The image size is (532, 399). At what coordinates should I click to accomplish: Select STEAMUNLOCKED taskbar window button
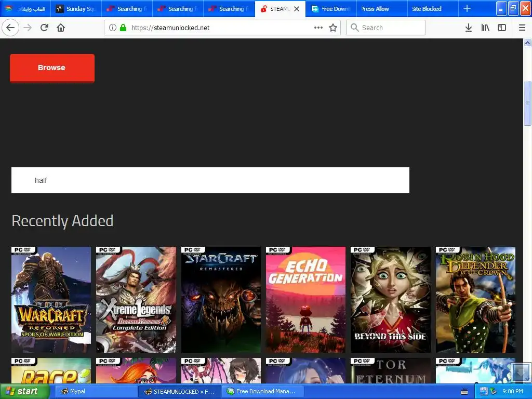tap(180, 391)
